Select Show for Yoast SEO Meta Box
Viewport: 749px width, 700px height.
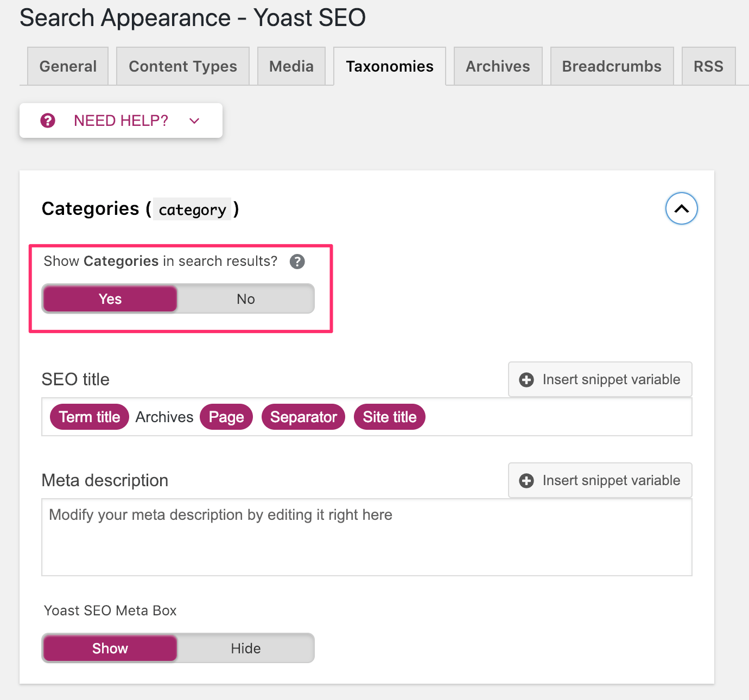pos(110,648)
